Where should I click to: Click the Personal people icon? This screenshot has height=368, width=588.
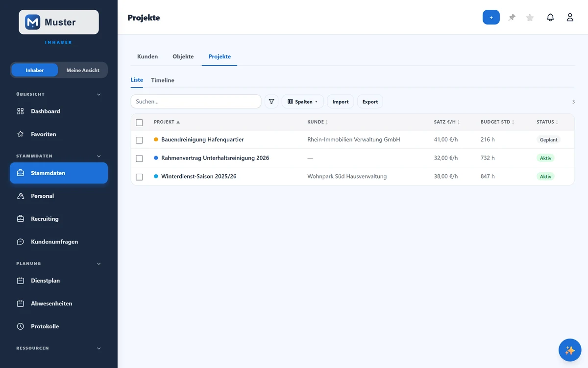21,196
